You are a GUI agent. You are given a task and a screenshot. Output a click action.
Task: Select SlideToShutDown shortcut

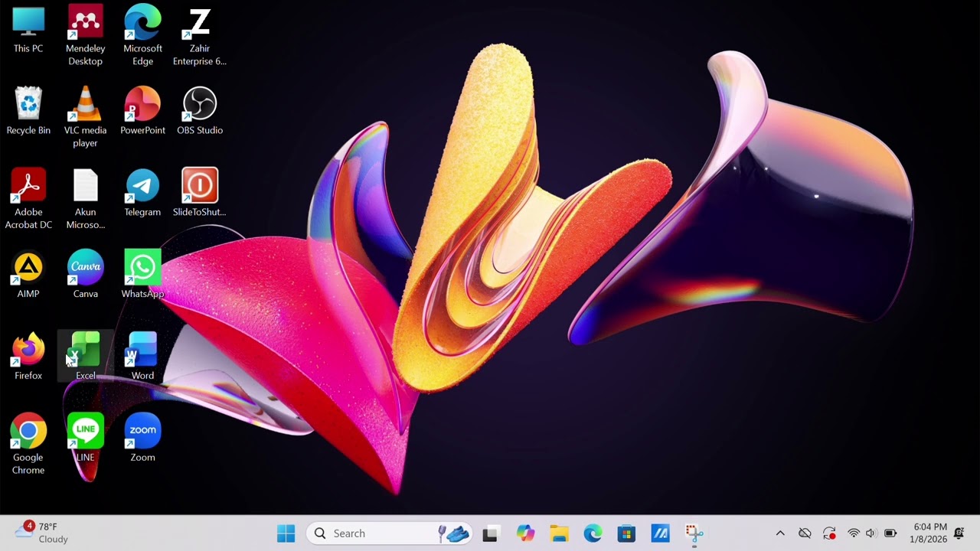200,194
